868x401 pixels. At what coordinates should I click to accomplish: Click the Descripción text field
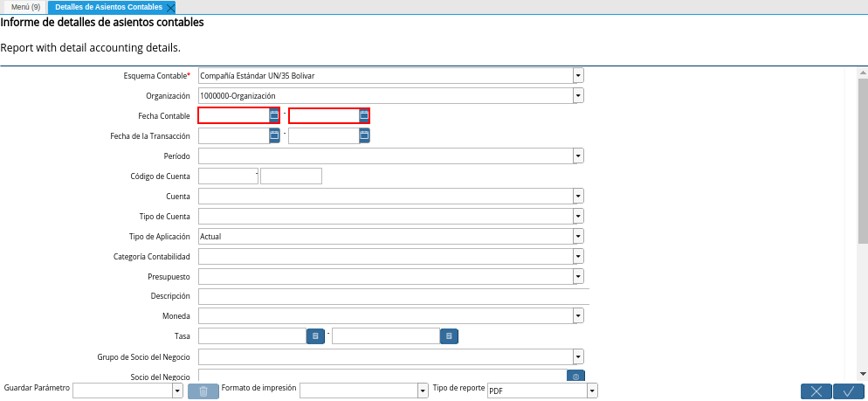tap(394, 296)
